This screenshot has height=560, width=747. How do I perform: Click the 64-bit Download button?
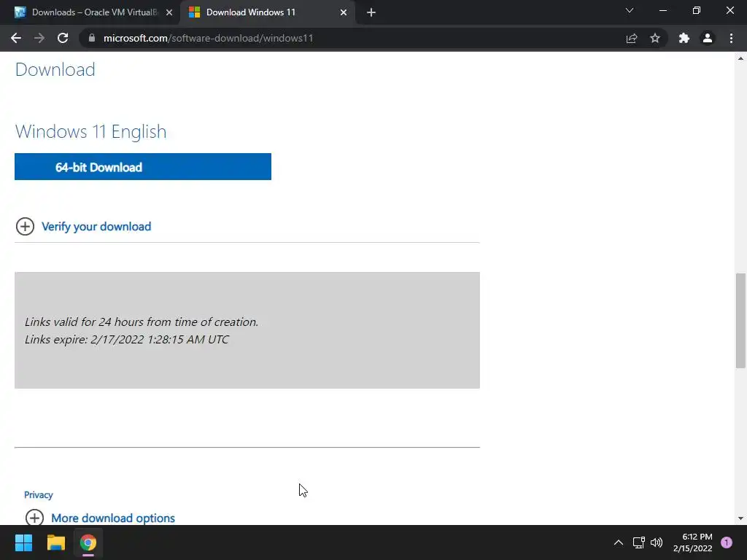143,167
